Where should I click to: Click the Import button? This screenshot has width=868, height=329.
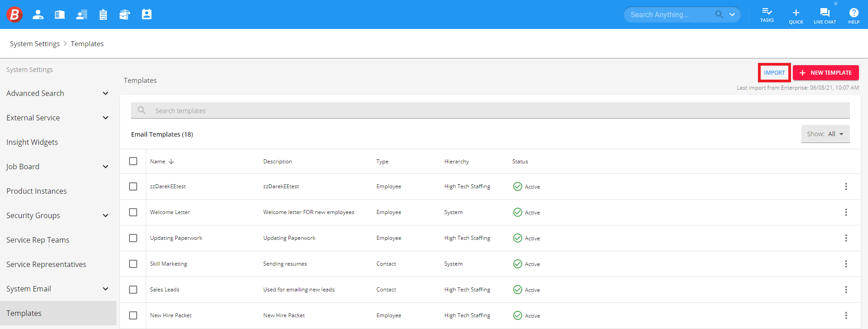[774, 73]
